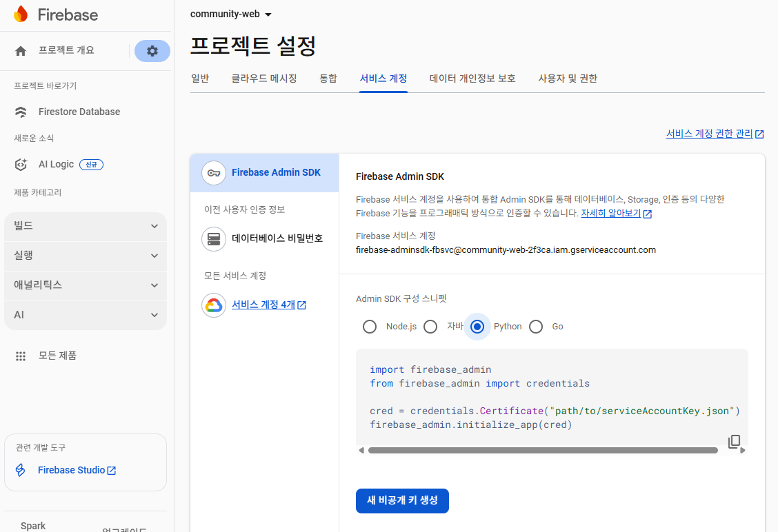Open the 서비스 계정 4개 link
778x532 pixels.
pyautogui.click(x=263, y=305)
